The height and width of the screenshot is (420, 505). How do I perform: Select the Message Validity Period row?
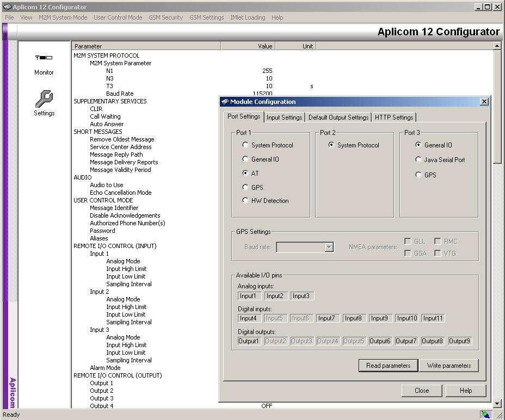click(x=120, y=170)
